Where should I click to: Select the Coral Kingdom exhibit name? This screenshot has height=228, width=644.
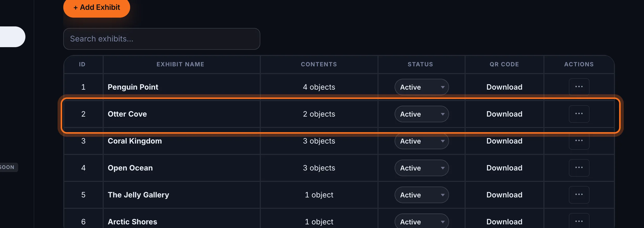point(135,141)
